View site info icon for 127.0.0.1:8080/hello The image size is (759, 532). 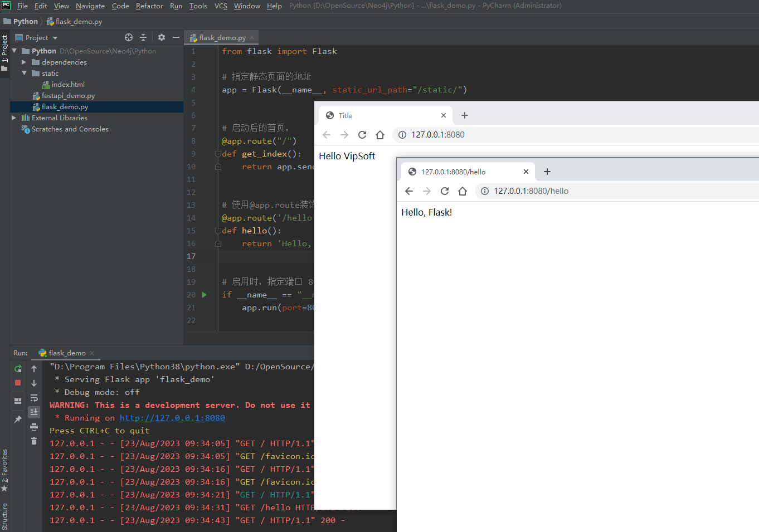click(x=485, y=191)
